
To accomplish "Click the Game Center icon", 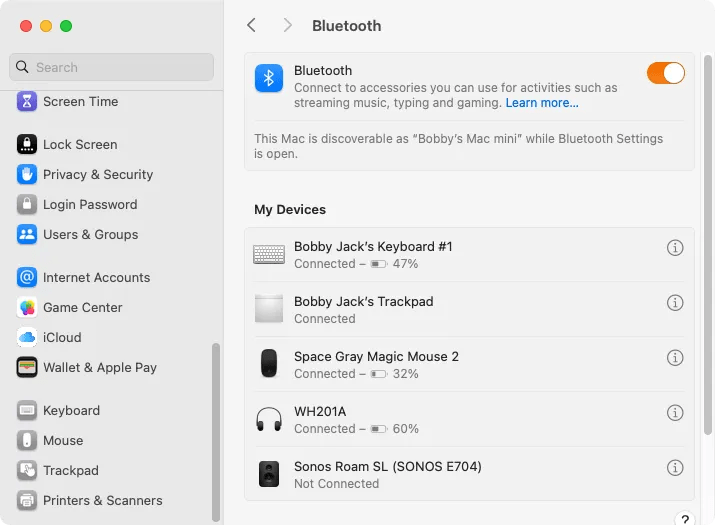I will [27, 307].
